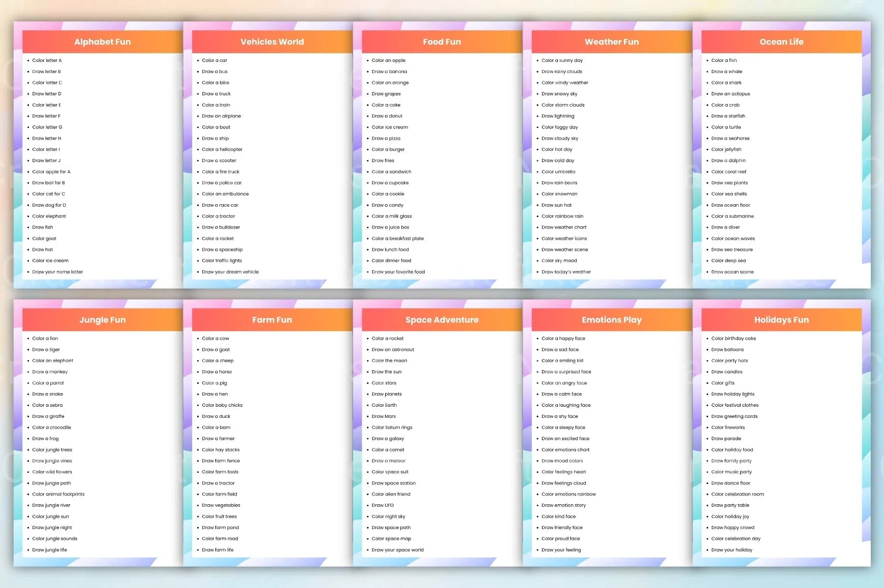
Task: Click 'Draw an octopus' in Ocean Life
Action: 731,94
